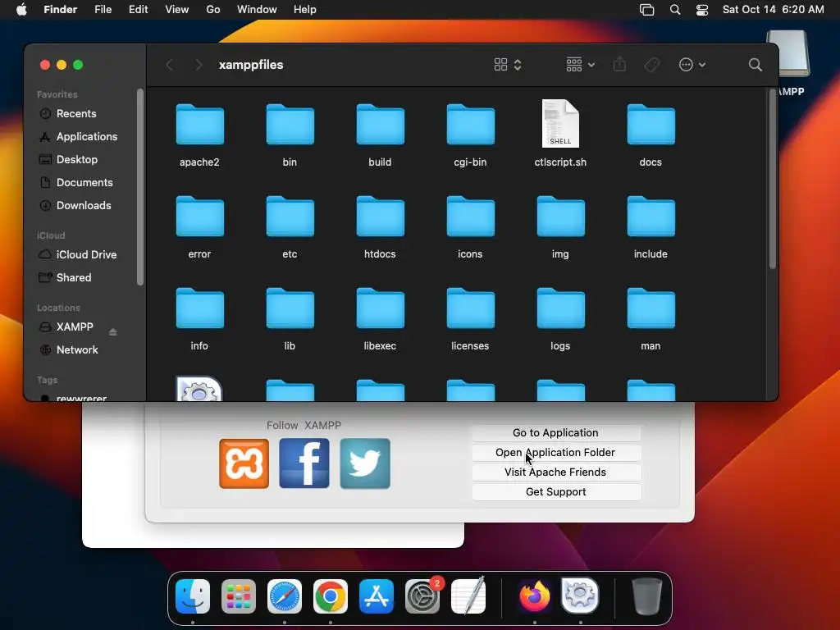The height and width of the screenshot is (630, 840).
Task: Go back in Finder history
Action: pos(169,65)
